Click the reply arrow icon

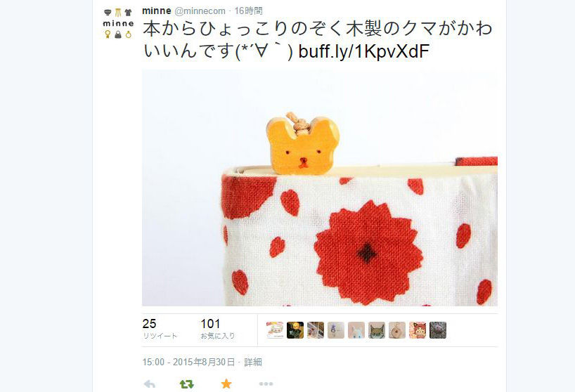pos(150,384)
